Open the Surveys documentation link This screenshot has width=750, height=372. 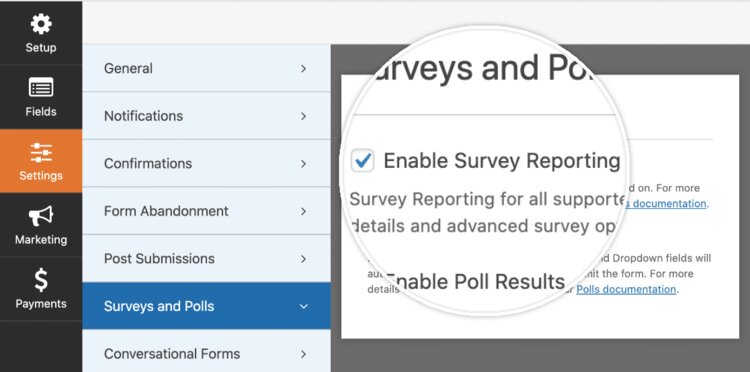665,204
